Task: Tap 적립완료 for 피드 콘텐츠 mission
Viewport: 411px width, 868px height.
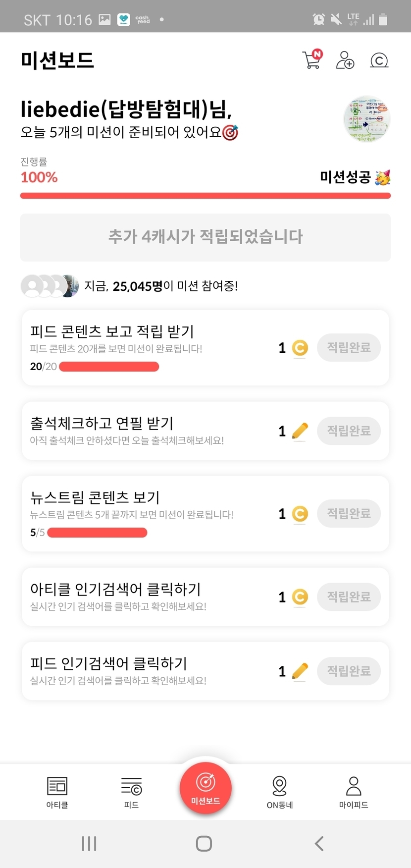Action: (x=349, y=347)
